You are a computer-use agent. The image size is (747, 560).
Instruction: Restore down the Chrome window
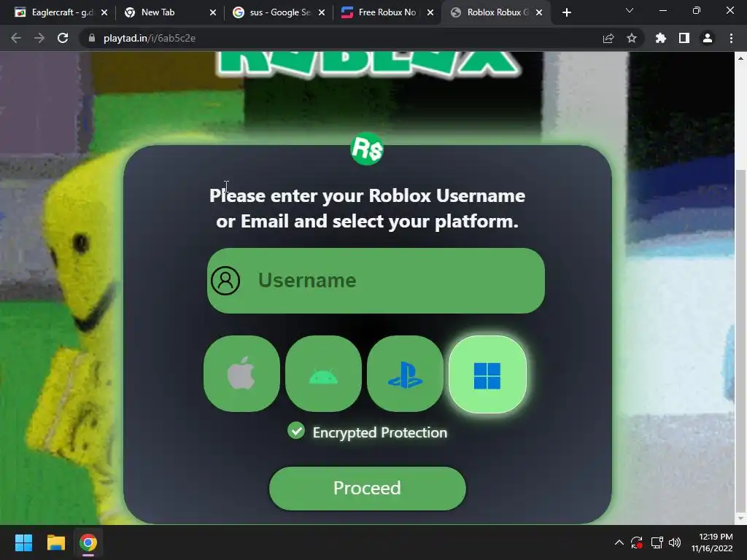coord(697,10)
